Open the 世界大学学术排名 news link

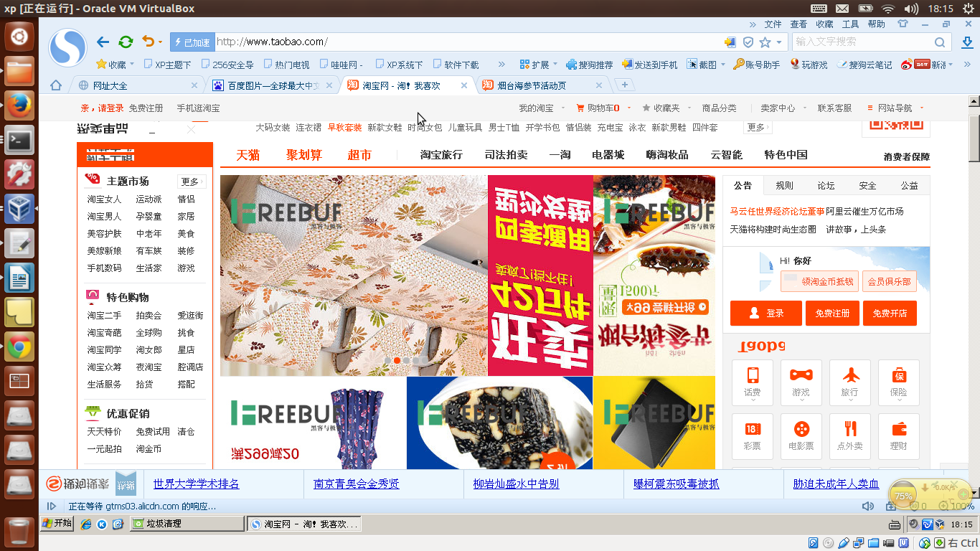click(x=197, y=484)
